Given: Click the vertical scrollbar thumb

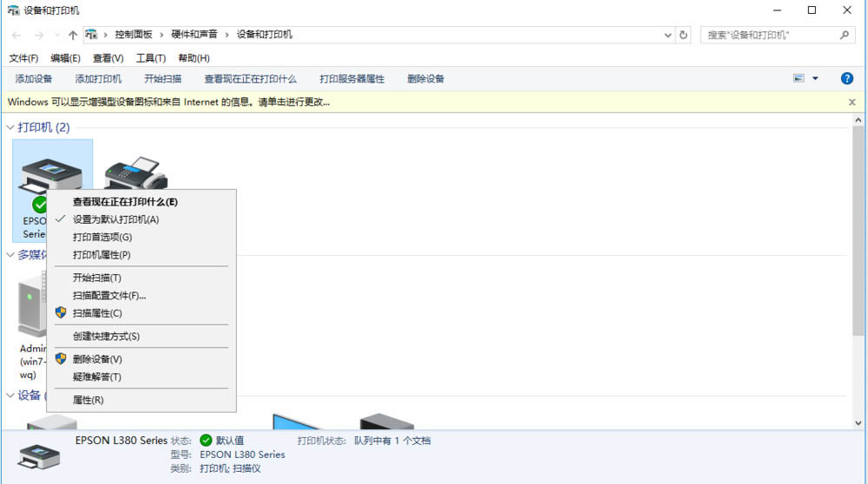Looking at the screenshot, I should 858,230.
